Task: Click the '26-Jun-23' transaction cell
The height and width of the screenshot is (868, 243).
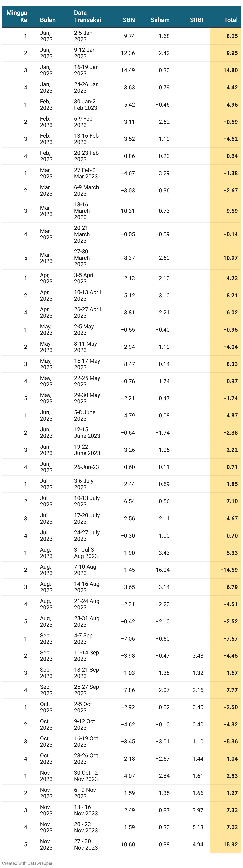Action: click(x=86, y=467)
